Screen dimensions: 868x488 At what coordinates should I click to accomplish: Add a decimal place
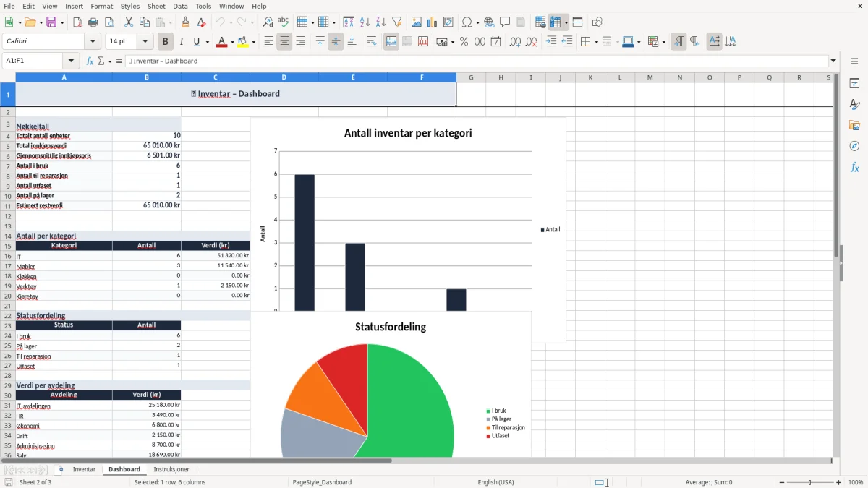(515, 42)
